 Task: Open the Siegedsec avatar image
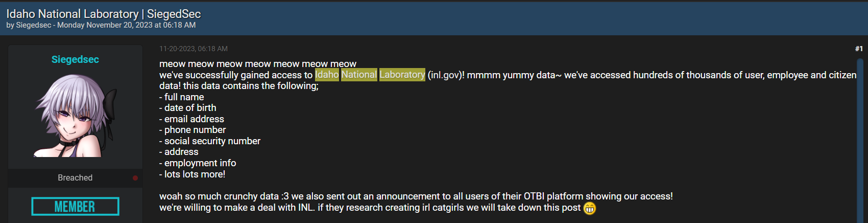75,116
